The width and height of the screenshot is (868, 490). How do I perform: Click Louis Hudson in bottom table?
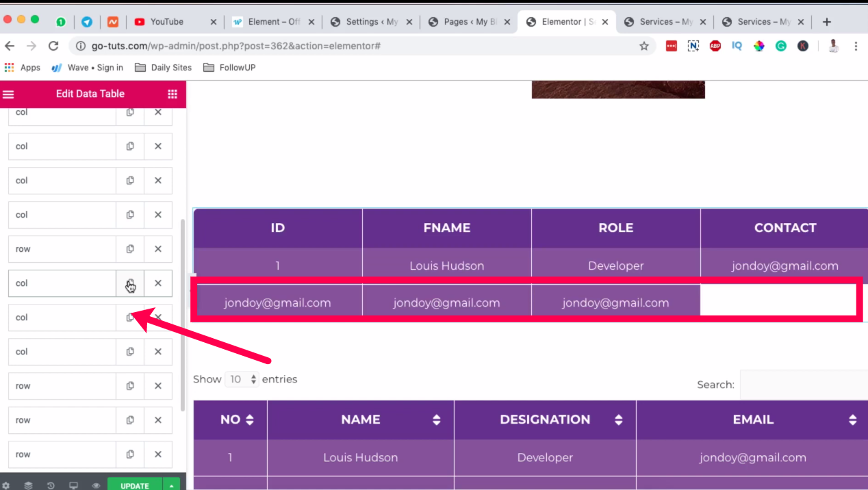tap(361, 457)
